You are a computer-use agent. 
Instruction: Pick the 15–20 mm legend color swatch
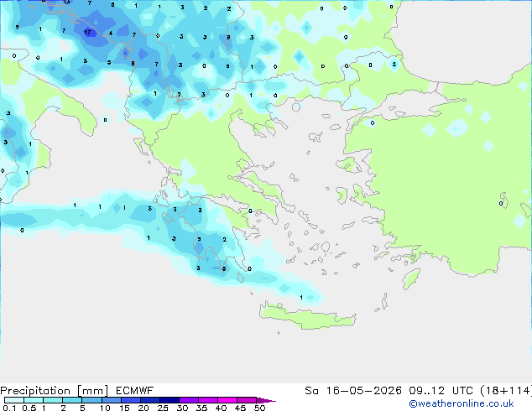pos(131,400)
